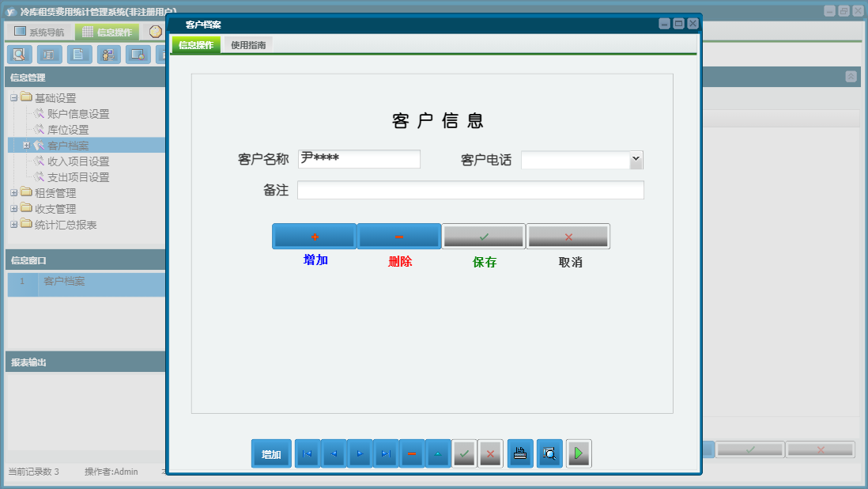
Task: Jump to last record arrow icon
Action: (386, 453)
